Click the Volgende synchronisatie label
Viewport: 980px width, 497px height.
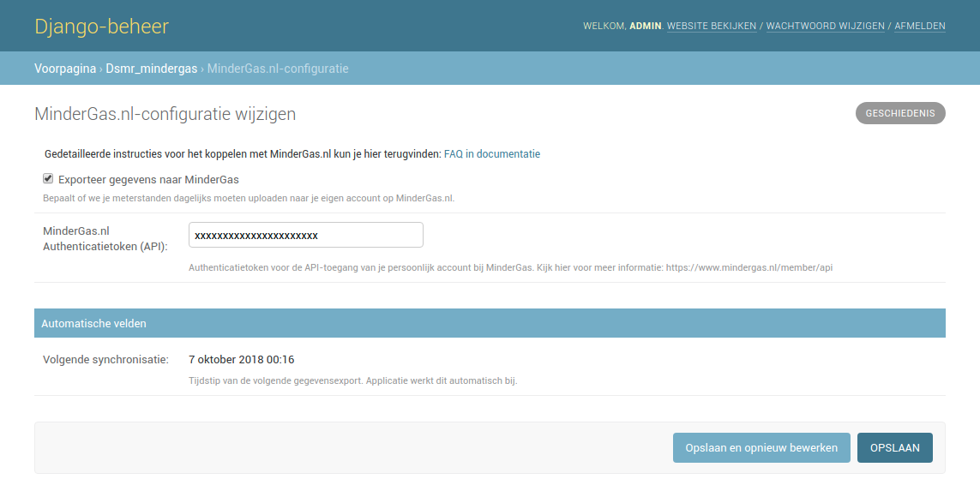pos(105,360)
